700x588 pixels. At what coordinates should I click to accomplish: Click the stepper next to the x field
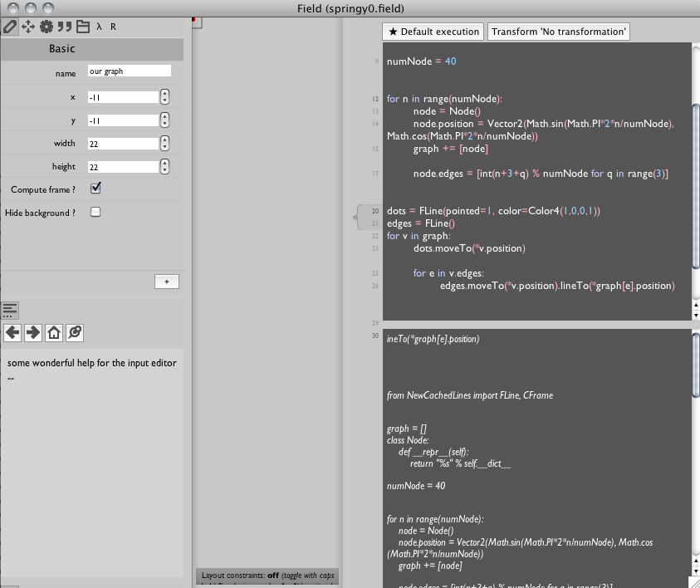(164, 97)
